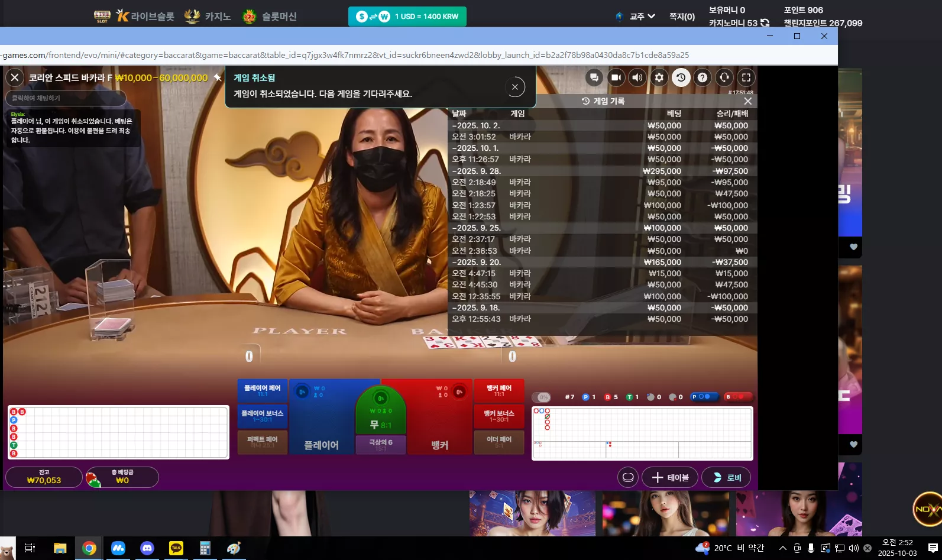Bet on 플레이어 보너스
Image resolution: width=942 pixels, height=560 pixels.
tap(262, 416)
